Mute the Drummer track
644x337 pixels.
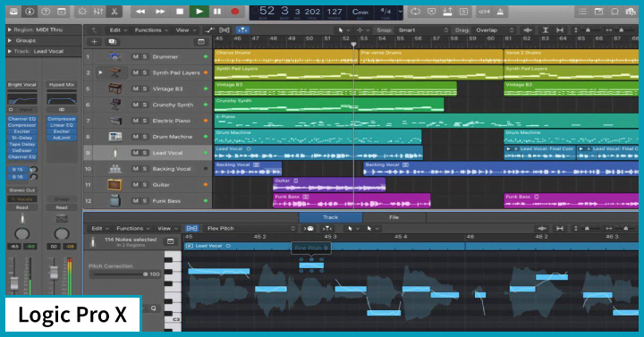135,56
